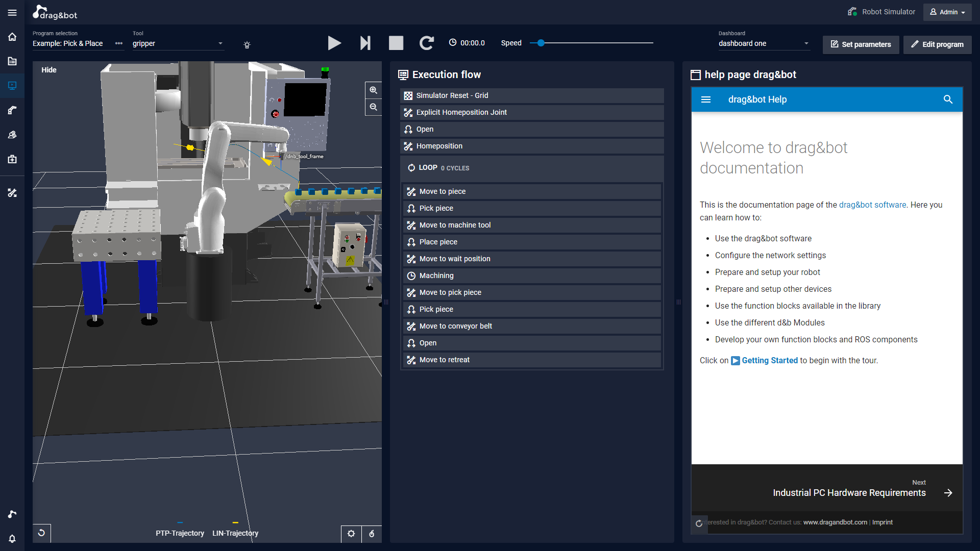Go to Next: Industrial PC Hardware Requirements
This screenshot has width=980, height=551.
(x=862, y=489)
